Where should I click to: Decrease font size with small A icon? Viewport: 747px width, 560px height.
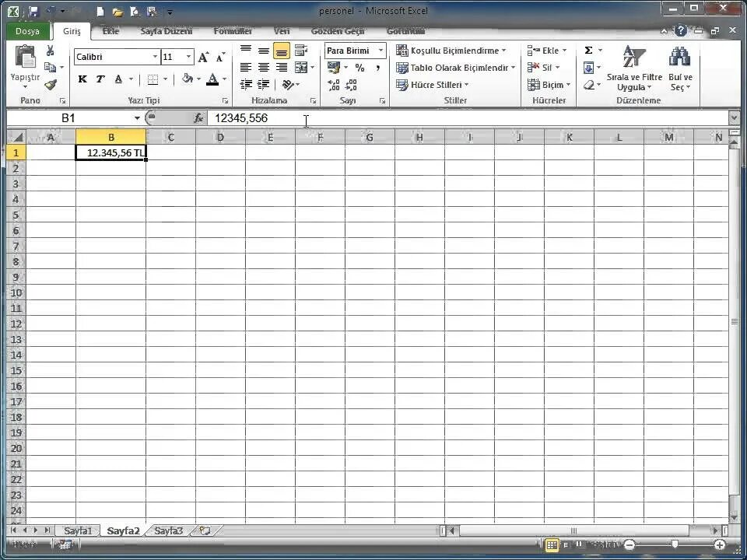(220, 57)
